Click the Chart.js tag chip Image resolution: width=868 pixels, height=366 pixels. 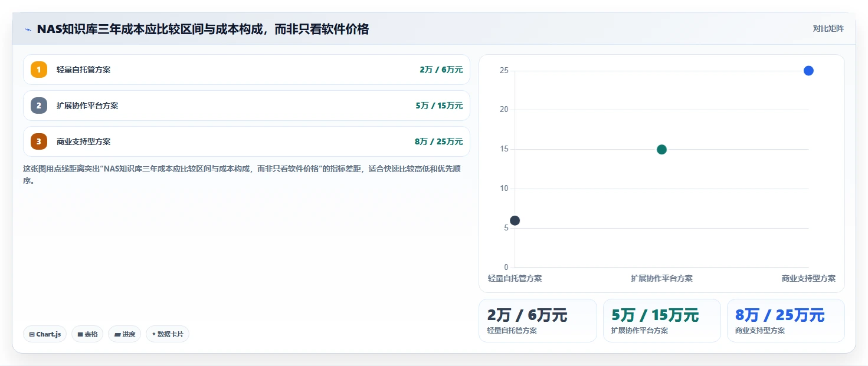point(45,334)
